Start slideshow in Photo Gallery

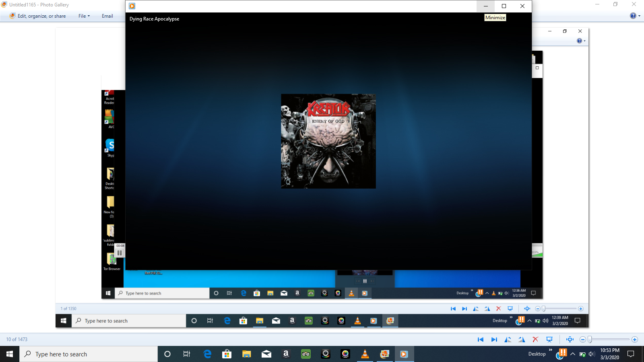coord(549,339)
